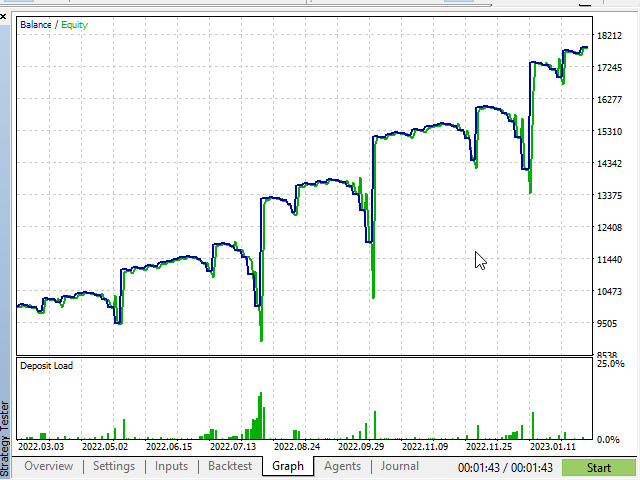Click the Deposit Load label
Viewport: 640px width, 480px height.
click(x=47, y=366)
